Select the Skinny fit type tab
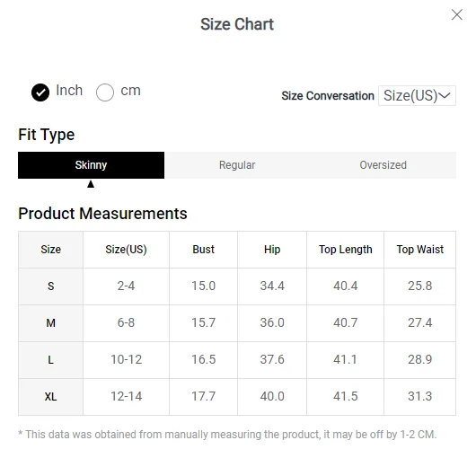476x458 pixels. pos(91,165)
